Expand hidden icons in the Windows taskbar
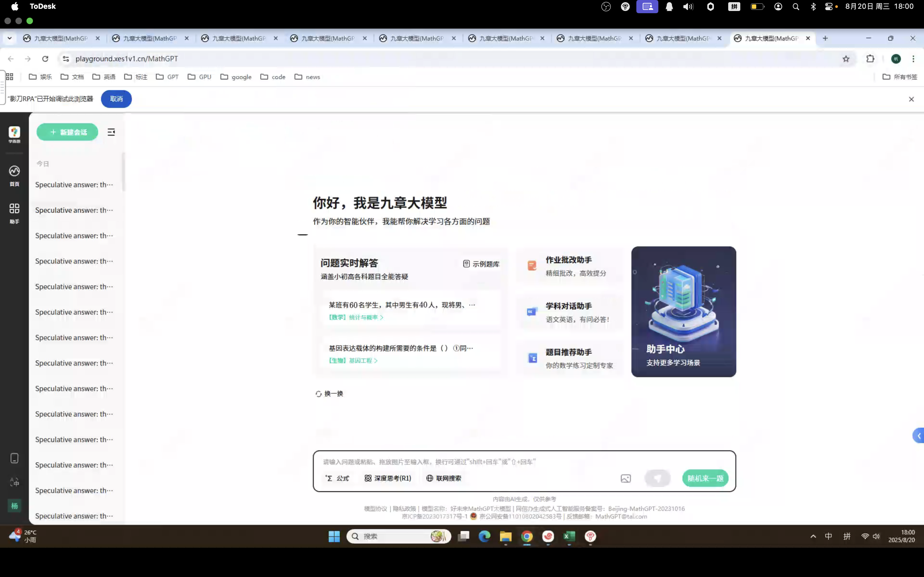The image size is (924, 577). click(x=813, y=536)
